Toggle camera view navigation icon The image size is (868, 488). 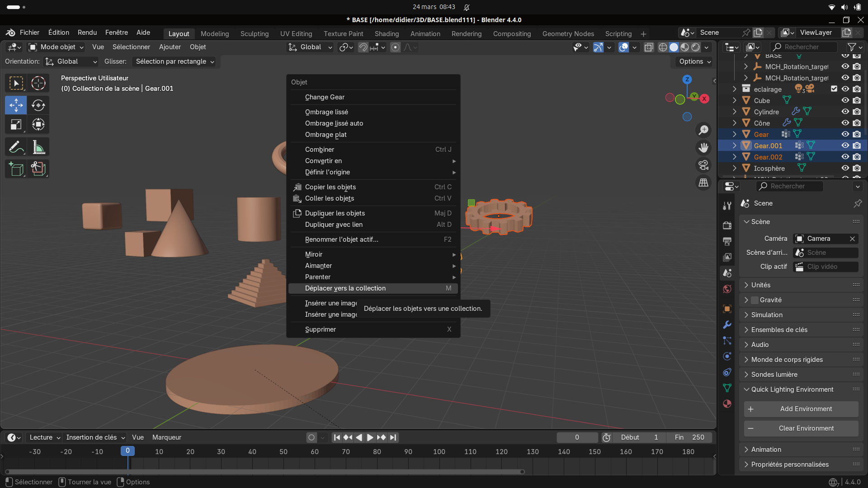point(703,165)
